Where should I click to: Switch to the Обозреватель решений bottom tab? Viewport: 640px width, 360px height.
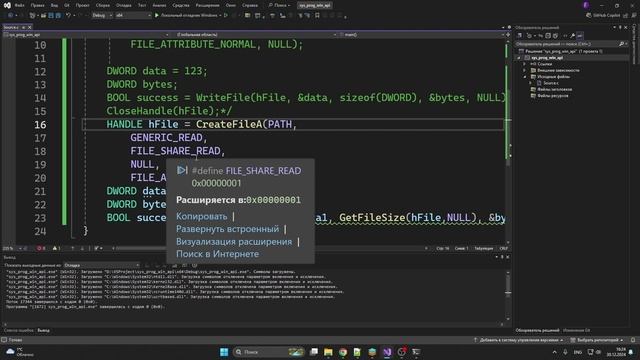pyautogui.click(x=537, y=330)
